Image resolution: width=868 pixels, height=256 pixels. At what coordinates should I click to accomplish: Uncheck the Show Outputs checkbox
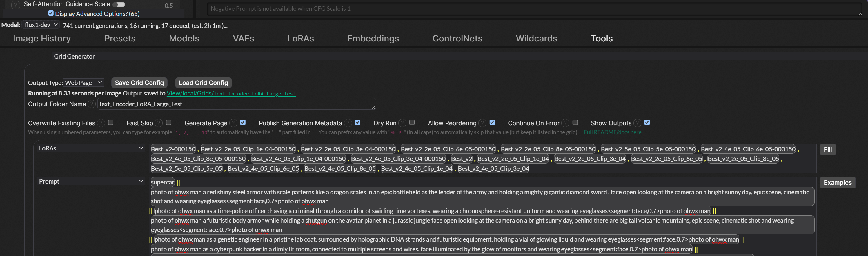[x=647, y=123]
